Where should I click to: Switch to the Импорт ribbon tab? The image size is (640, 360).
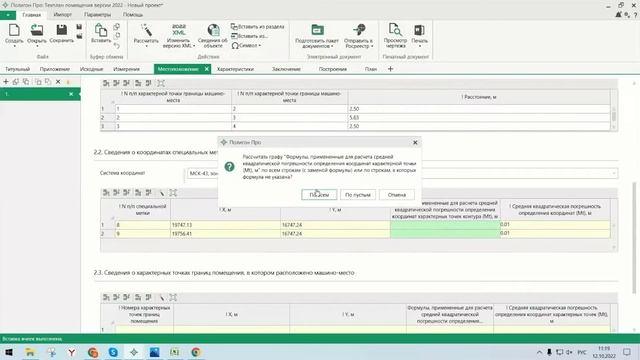click(x=62, y=15)
